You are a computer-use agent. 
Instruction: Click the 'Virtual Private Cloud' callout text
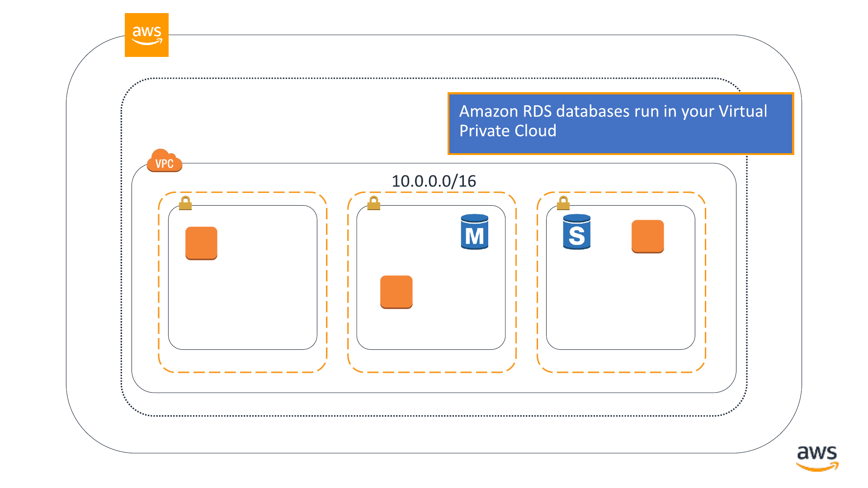(x=613, y=121)
